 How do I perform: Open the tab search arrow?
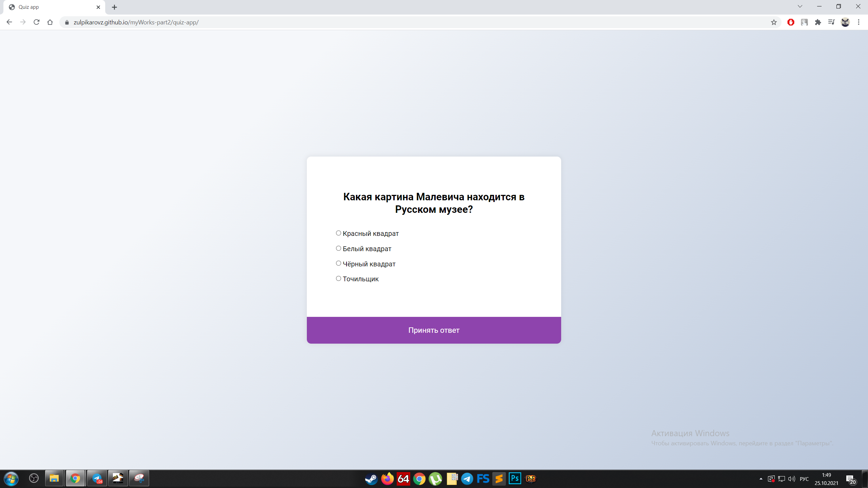[800, 6]
